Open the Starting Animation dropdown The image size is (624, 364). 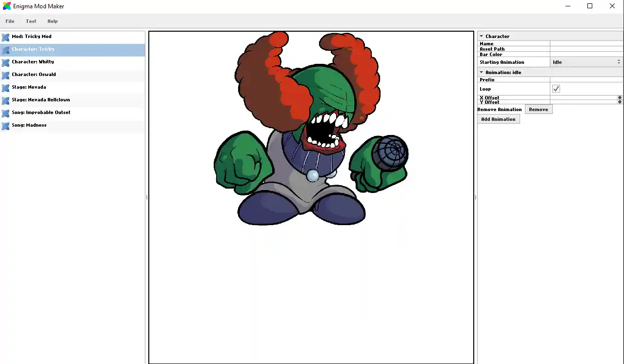[x=619, y=62]
